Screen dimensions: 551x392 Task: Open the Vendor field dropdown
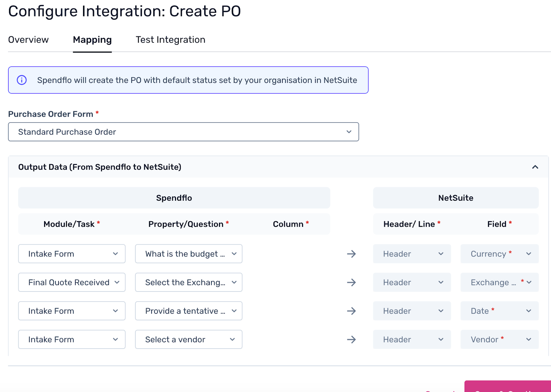(499, 340)
